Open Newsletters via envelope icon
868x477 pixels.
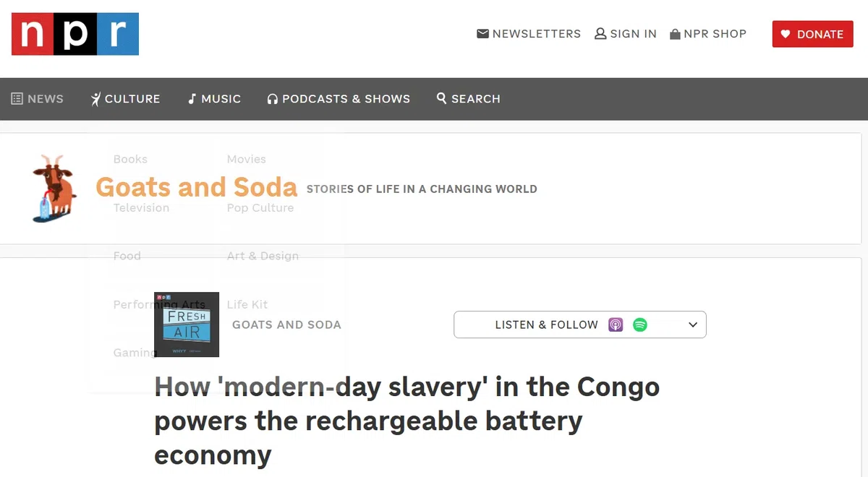[x=482, y=34]
